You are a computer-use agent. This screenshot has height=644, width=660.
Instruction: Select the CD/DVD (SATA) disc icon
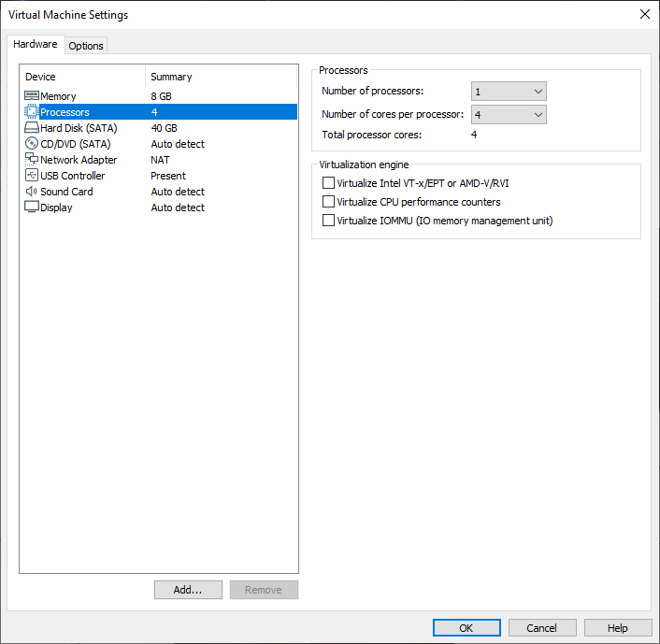point(31,144)
